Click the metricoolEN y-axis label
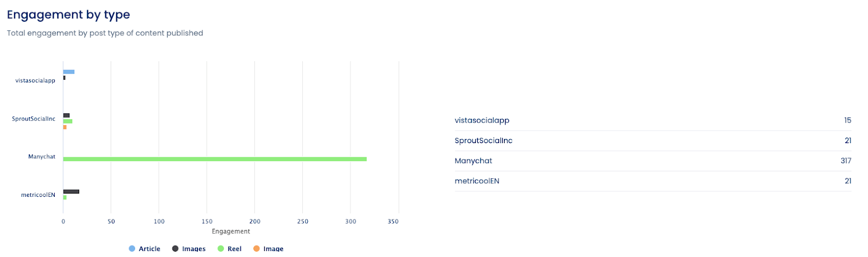The image size is (868, 257). click(38, 195)
